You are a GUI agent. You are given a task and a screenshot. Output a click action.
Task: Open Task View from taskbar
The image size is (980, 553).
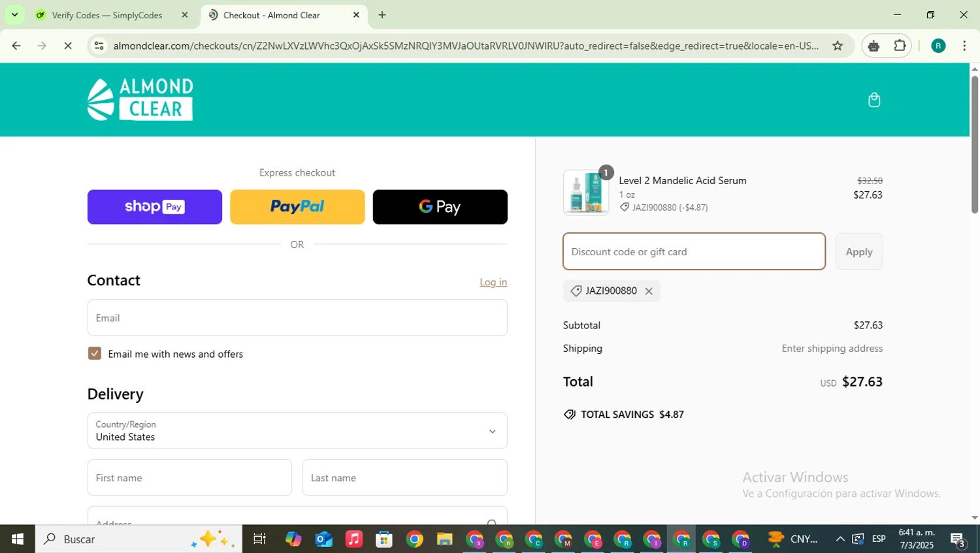pyautogui.click(x=259, y=539)
